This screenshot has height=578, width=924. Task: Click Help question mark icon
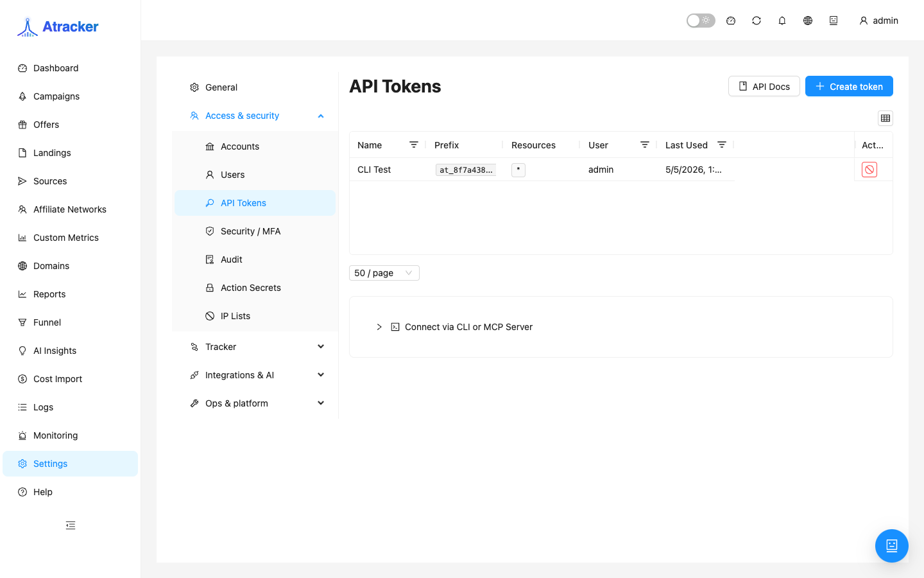(x=22, y=492)
